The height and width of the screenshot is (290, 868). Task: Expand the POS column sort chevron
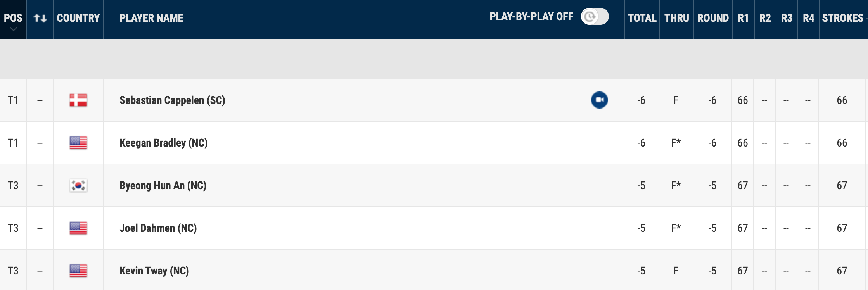[x=13, y=29]
